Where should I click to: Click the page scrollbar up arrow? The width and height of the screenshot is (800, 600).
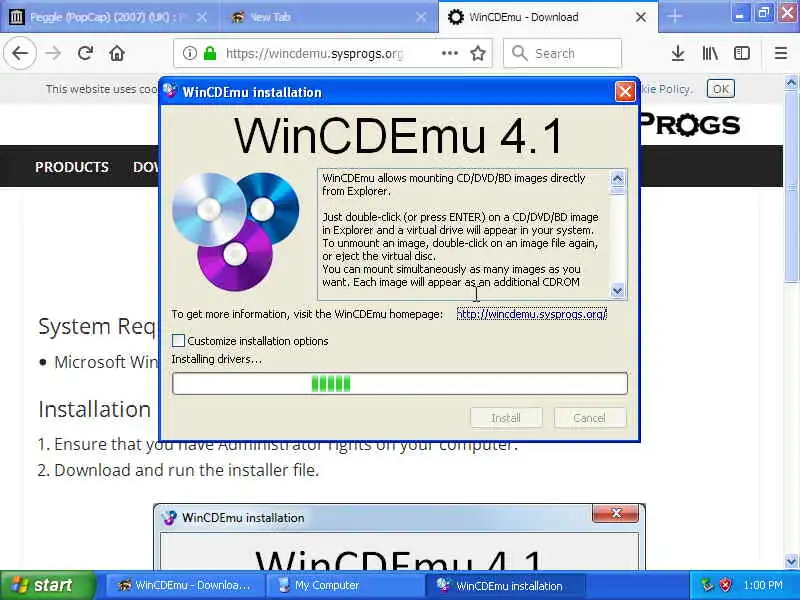[x=791, y=83]
